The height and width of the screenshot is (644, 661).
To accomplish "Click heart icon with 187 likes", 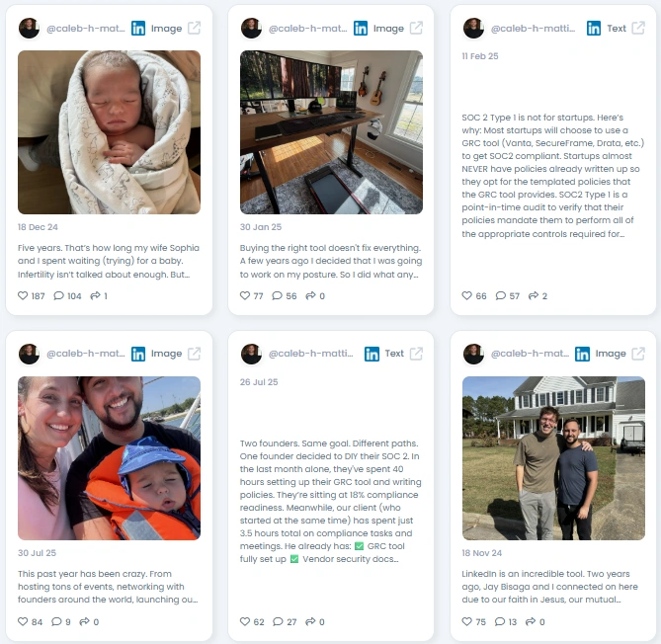I will [23, 296].
